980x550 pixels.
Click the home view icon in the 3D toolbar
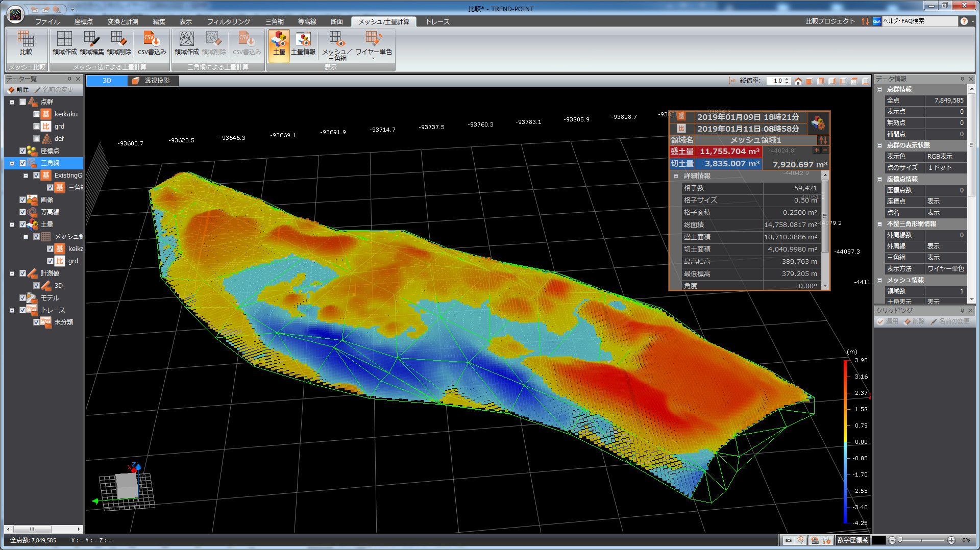click(798, 81)
